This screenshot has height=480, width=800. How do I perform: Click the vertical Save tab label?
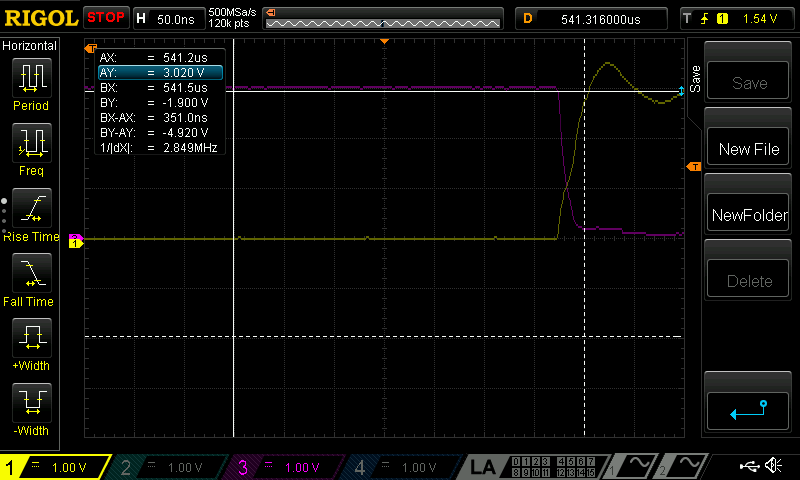point(694,79)
